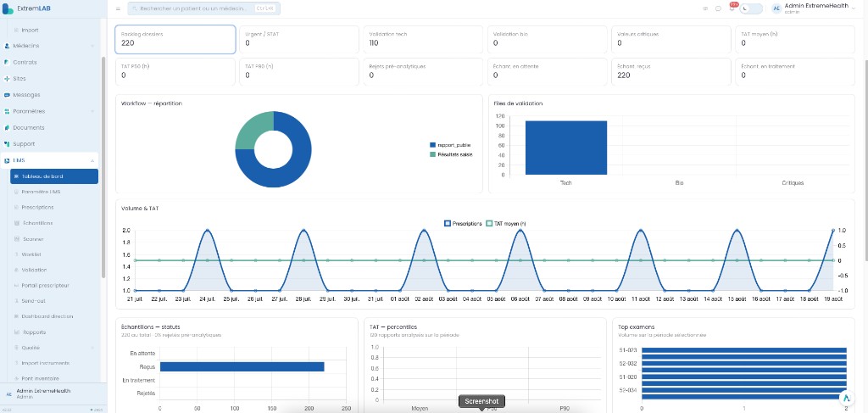This screenshot has height=413, width=868.
Task: Toggle rapport_publie legend in Workflow chart
Action: [x=449, y=145]
